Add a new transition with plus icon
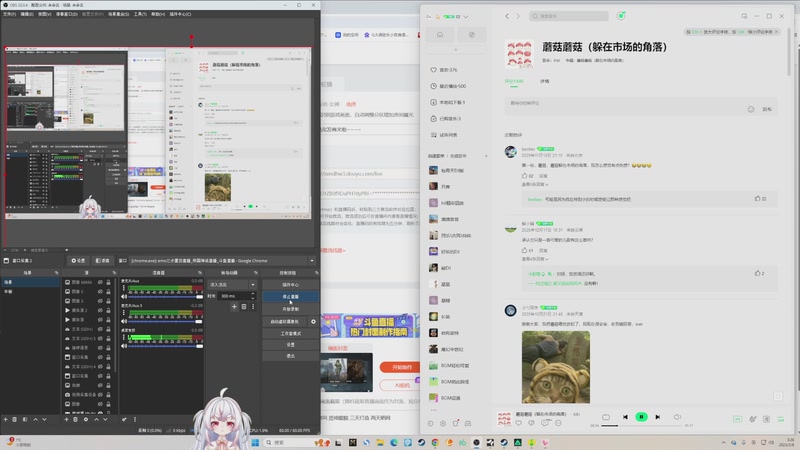This screenshot has width=800, height=450. point(234,307)
